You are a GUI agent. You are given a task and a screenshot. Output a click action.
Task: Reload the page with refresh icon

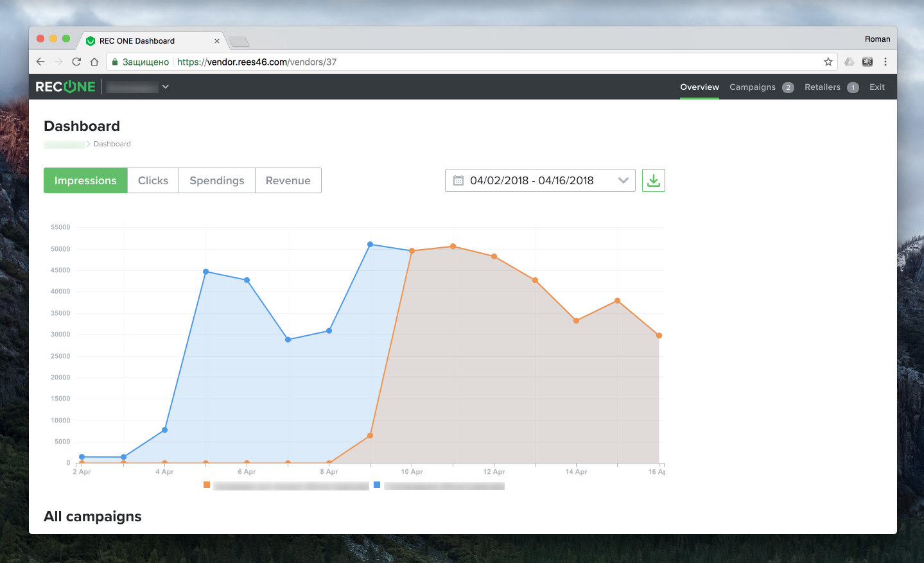point(76,62)
